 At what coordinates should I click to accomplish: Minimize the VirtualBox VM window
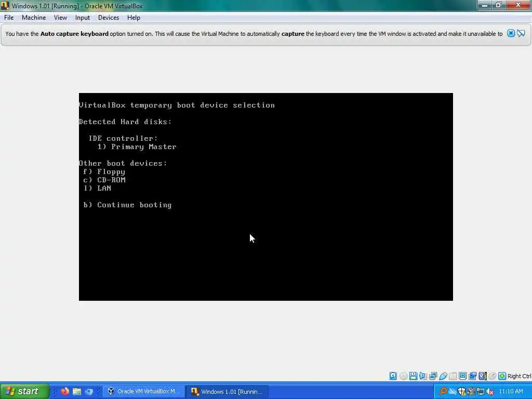tap(485, 5)
